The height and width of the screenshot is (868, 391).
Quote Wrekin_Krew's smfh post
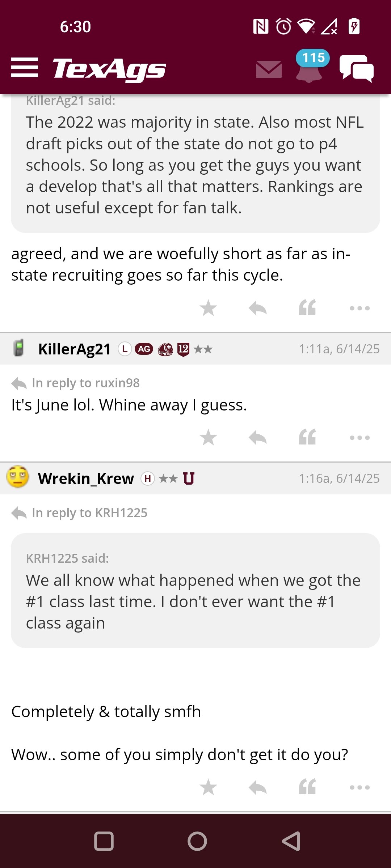click(x=307, y=787)
